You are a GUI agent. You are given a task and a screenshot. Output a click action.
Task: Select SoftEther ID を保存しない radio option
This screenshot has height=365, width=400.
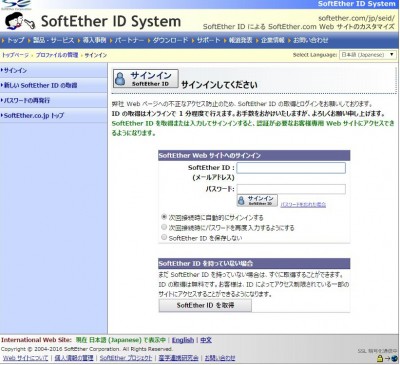pyautogui.click(x=164, y=237)
